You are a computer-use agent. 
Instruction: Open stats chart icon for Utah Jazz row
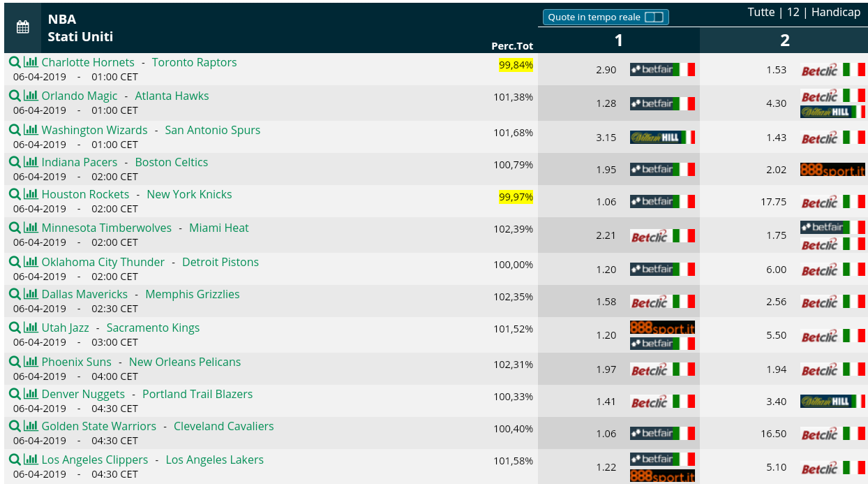pos(31,327)
